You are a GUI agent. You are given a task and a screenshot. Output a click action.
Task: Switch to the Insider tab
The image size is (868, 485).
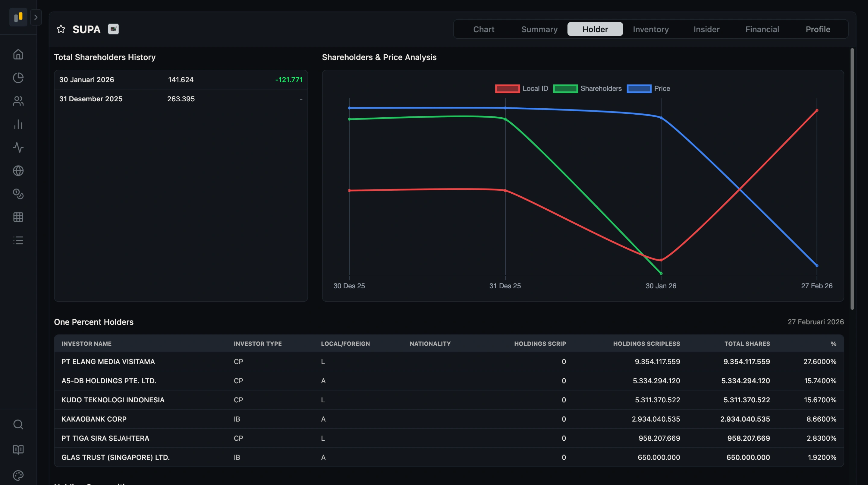[x=706, y=29]
